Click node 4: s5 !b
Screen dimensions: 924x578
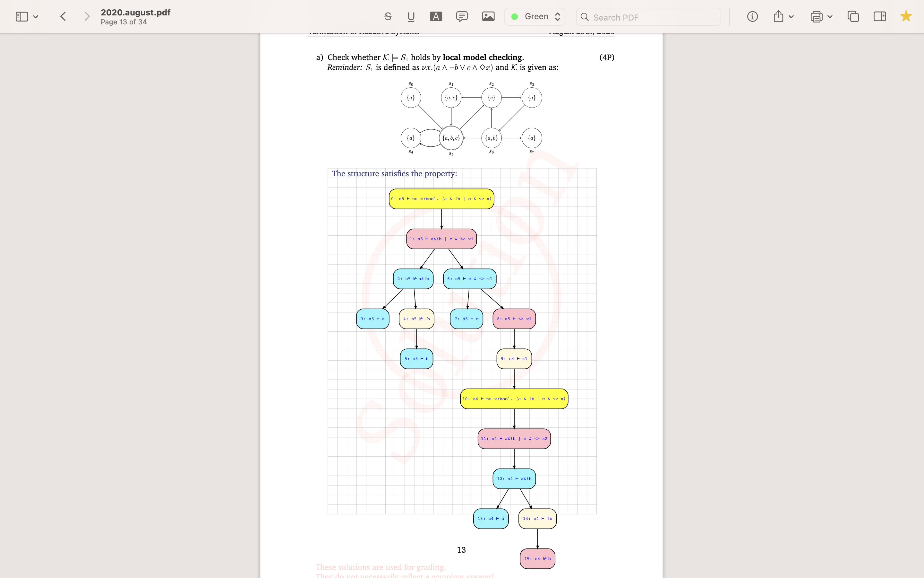pyautogui.click(x=416, y=319)
